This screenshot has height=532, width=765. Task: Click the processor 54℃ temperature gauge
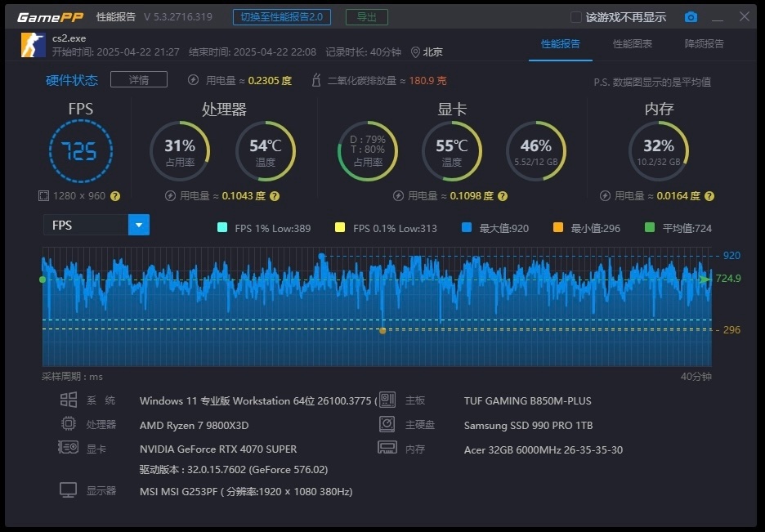pos(266,151)
